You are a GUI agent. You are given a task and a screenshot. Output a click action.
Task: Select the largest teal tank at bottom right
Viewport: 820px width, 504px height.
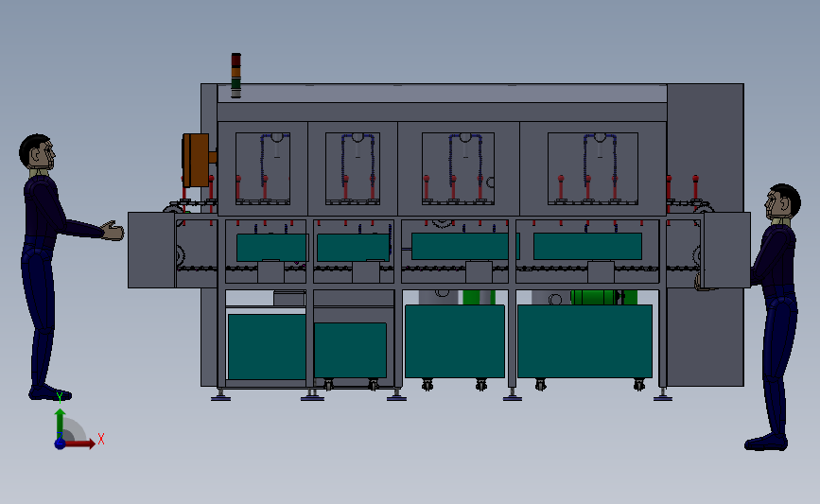pos(584,340)
